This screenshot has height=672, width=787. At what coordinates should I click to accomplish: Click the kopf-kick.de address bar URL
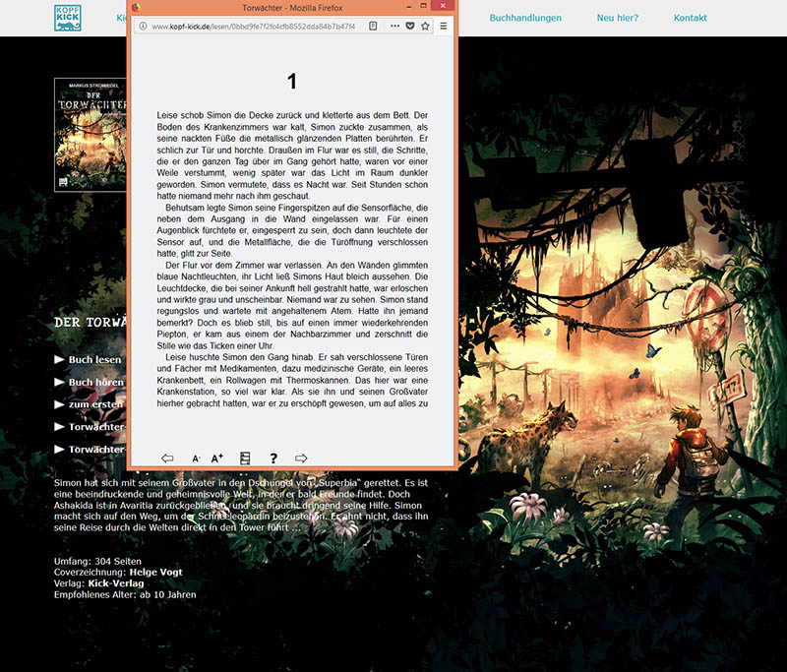coord(254,27)
